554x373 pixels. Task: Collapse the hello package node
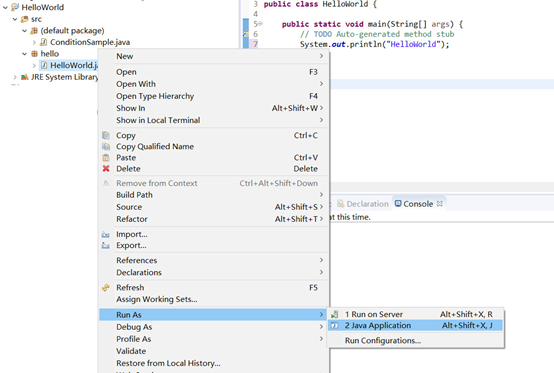(x=24, y=54)
